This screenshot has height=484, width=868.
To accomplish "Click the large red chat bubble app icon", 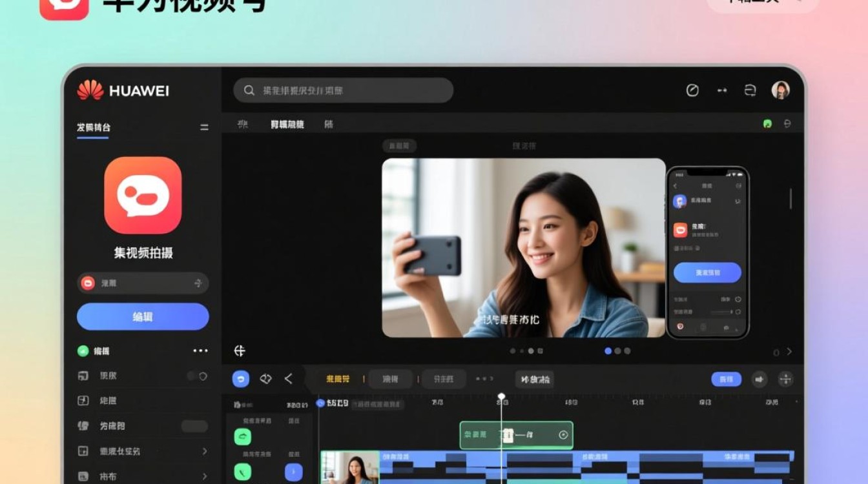I will (x=143, y=195).
